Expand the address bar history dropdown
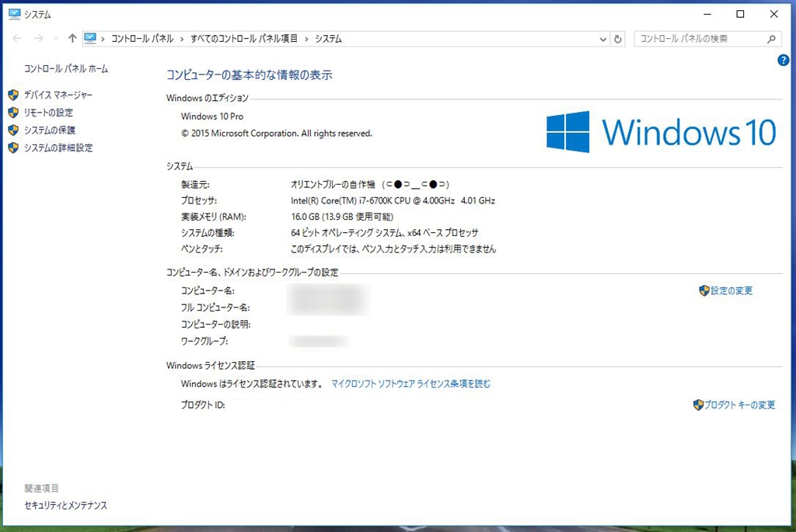Viewport: 796px width, 532px height. [x=602, y=39]
